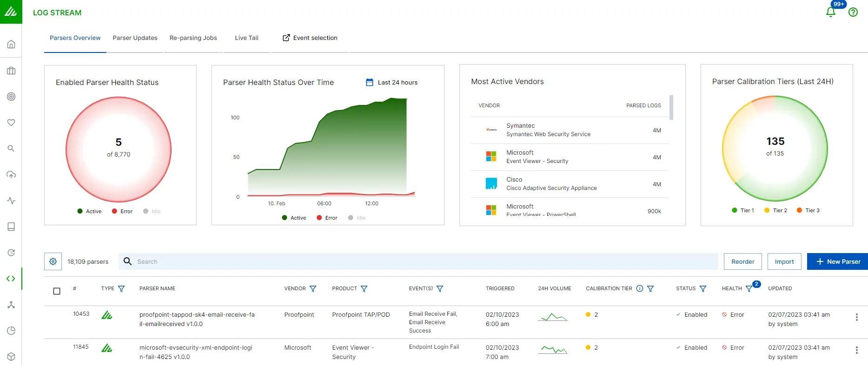The image size is (868, 365).
Task: Select all parsers with header checkbox
Action: tap(57, 291)
